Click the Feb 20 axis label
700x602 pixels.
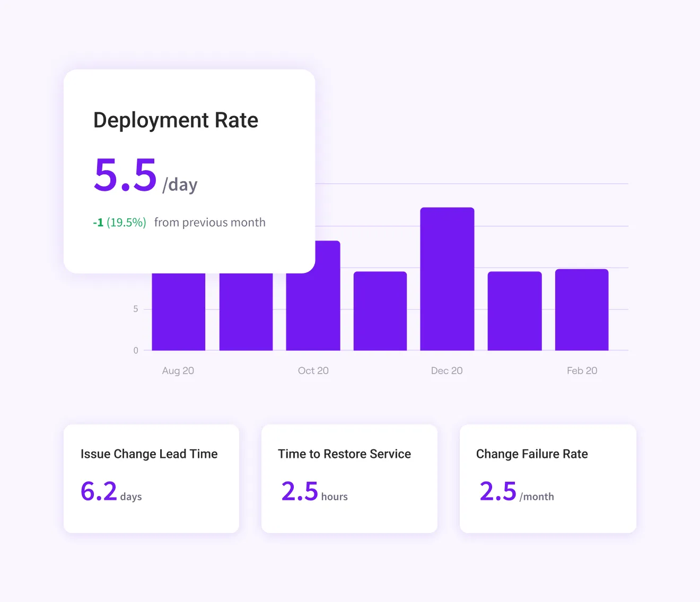[x=582, y=370]
